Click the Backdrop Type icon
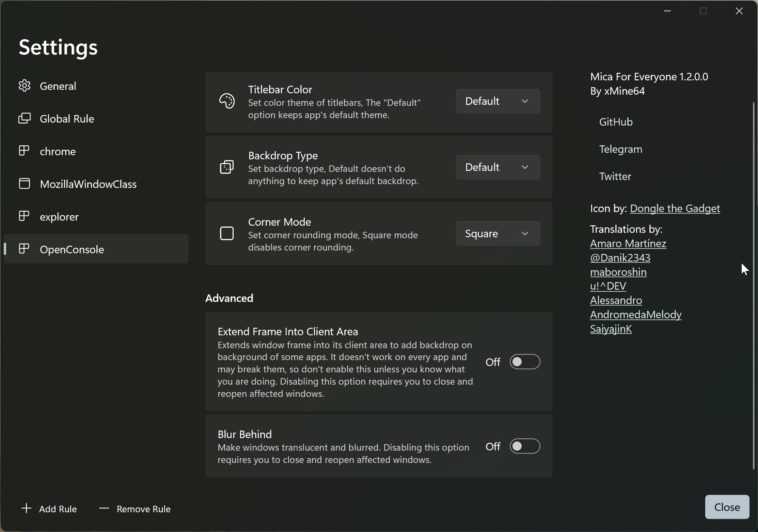The image size is (758, 532). click(227, 167)
